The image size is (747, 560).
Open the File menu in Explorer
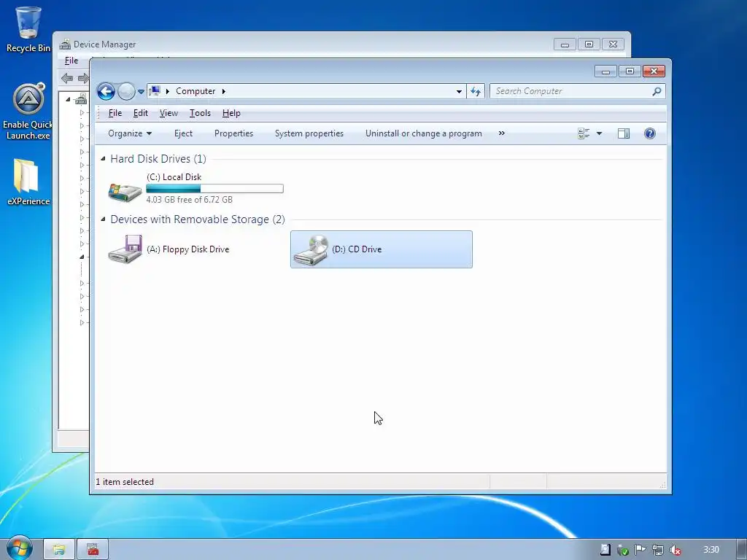coord(115,113)
